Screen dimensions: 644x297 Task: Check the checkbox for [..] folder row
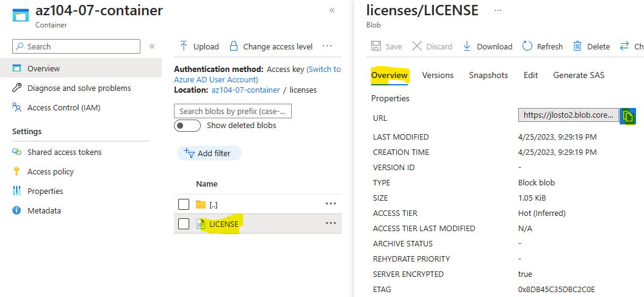[x=184, y=204]
